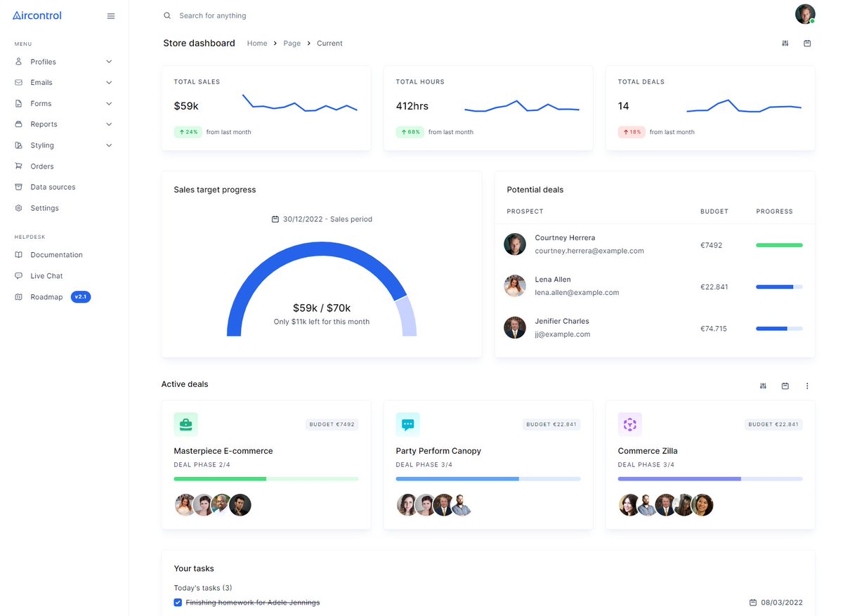Screen dimensions: 843x616
Task: Open Orders from the sidebar menu
Action: point(42,166)
